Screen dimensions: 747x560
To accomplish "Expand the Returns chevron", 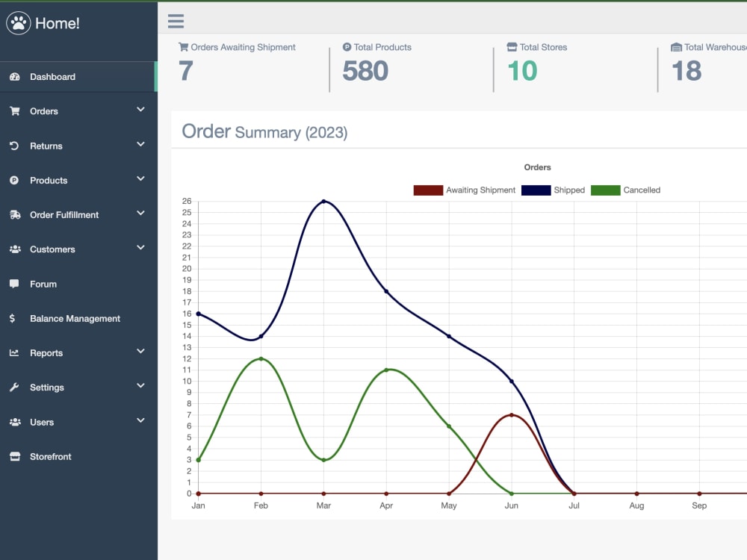I will coord(140,144).
